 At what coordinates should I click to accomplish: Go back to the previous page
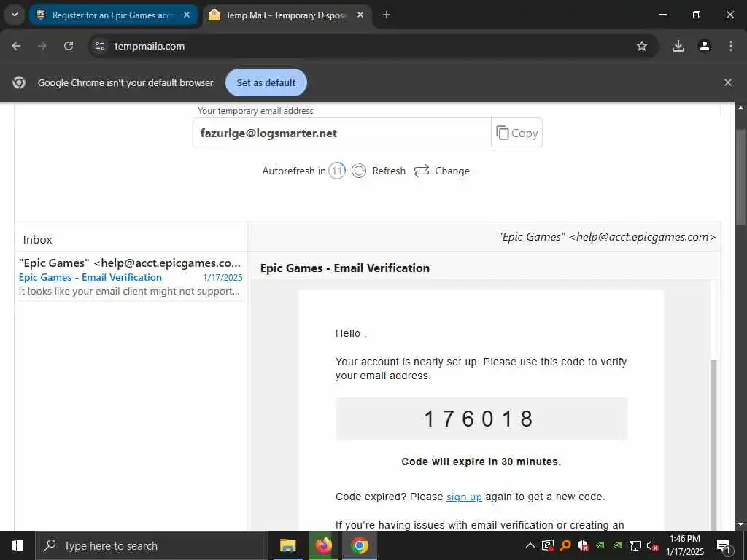pyautogui.click(x=16, y=46)
